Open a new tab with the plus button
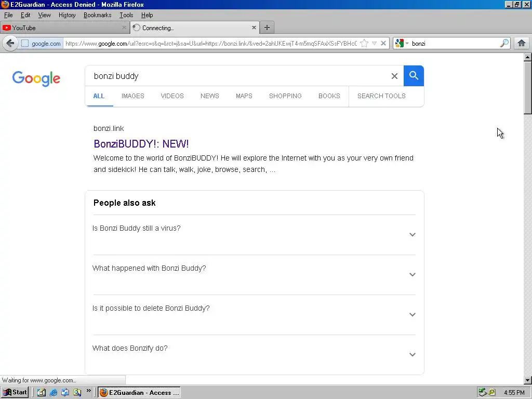The width and height of the screenshot is (532, 399). coord(267,28)
